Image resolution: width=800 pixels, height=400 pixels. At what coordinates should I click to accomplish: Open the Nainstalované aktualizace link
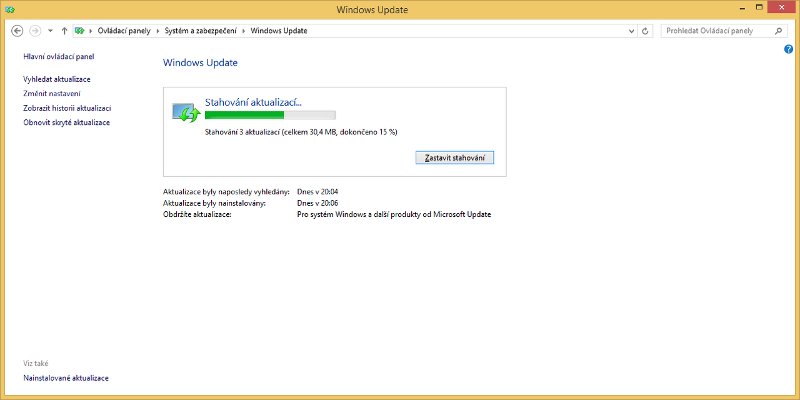click(x=66, y=378)
